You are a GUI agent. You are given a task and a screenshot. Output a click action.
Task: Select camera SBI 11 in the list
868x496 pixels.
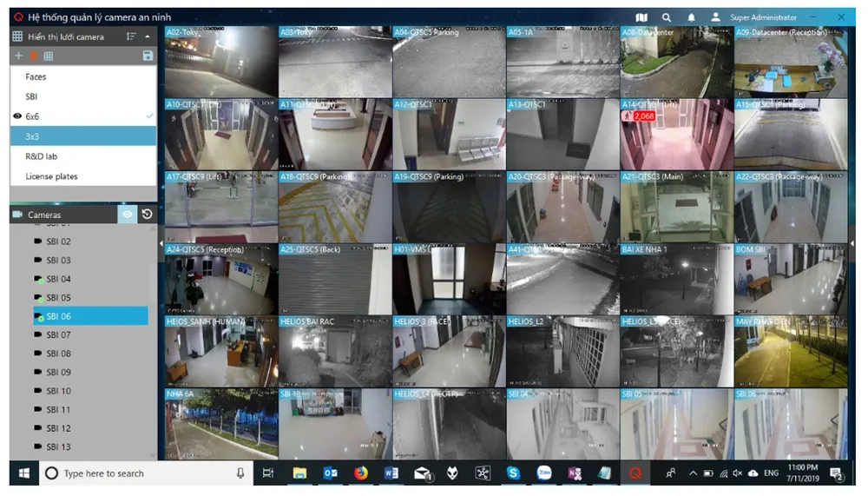90,410
